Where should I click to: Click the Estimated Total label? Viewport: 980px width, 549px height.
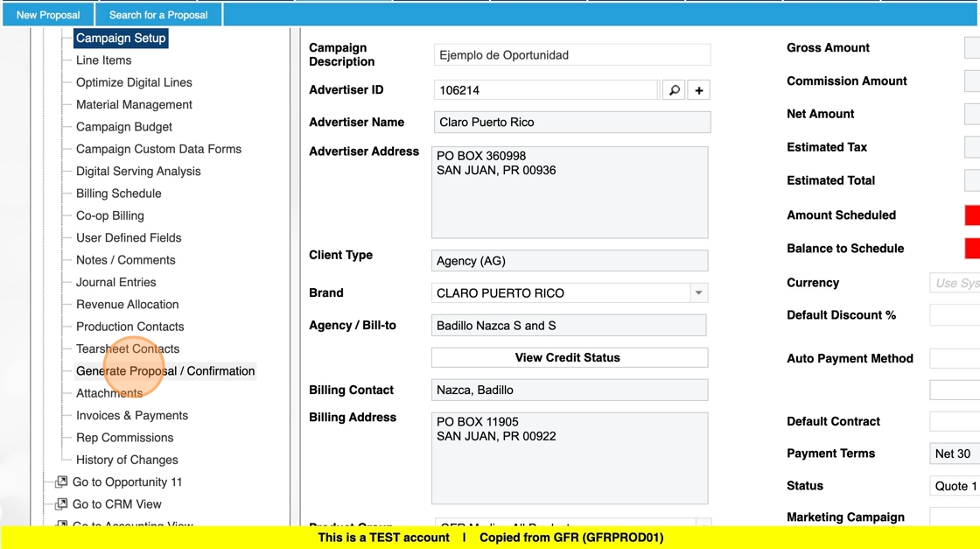coord(830,180)
